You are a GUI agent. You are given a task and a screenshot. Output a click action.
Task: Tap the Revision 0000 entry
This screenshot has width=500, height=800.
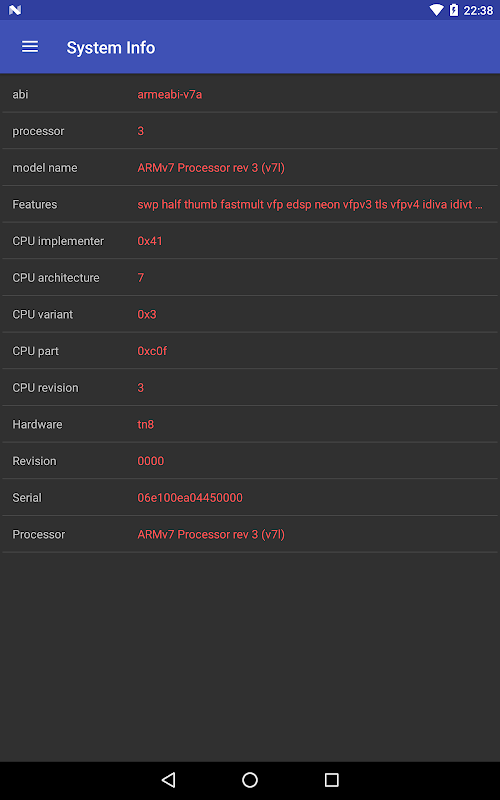pyautogui.click(x=250, y=461)
